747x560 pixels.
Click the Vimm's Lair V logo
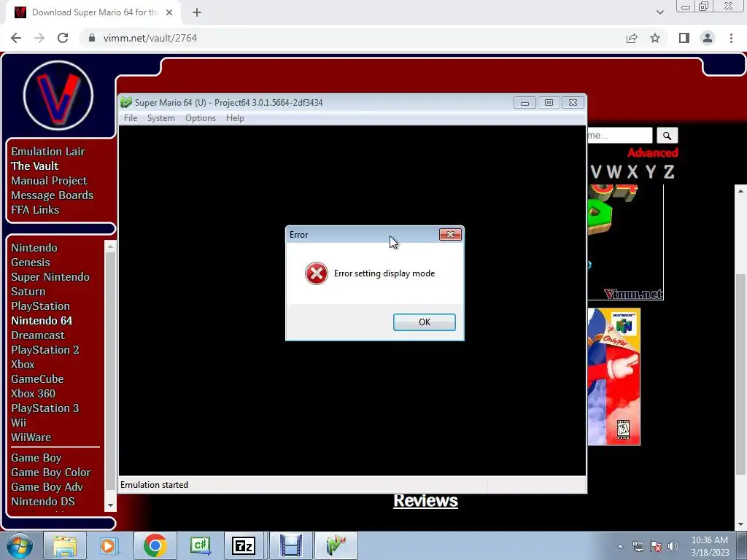click(58, 96)
